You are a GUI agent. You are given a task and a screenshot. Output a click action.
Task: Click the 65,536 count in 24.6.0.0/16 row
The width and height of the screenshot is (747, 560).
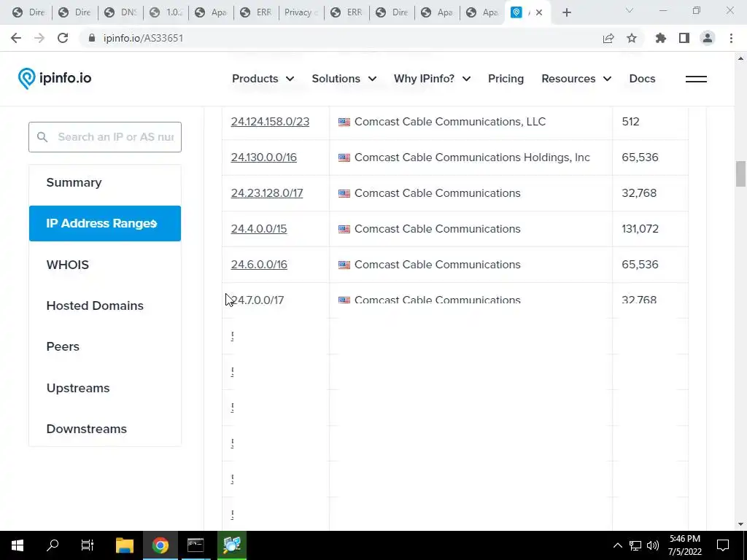(640, 265)
